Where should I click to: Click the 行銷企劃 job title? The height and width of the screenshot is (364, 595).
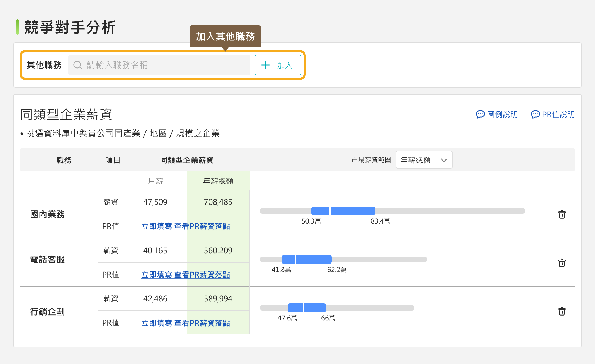pyautogui.click(x=47, y=312)
